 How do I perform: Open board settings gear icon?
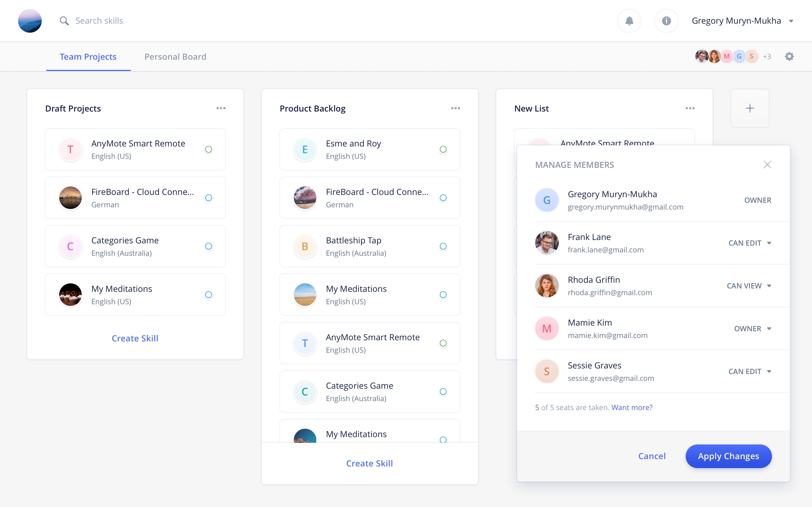[x=789, y=56]
